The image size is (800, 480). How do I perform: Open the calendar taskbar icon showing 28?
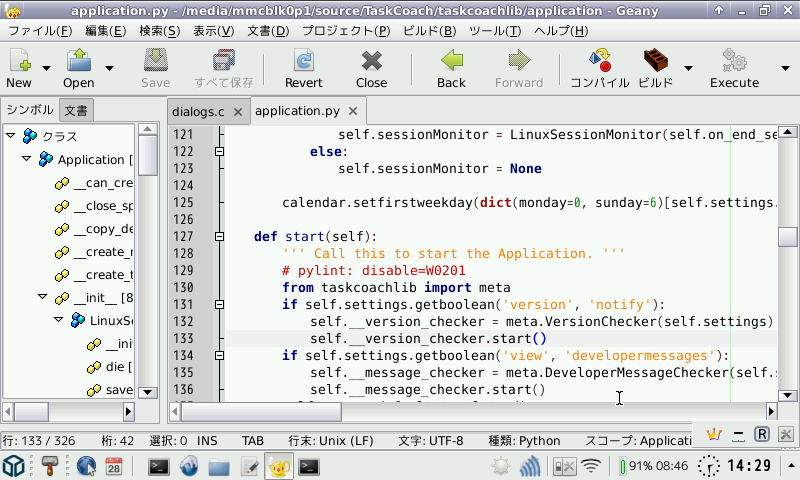point(114,466)
